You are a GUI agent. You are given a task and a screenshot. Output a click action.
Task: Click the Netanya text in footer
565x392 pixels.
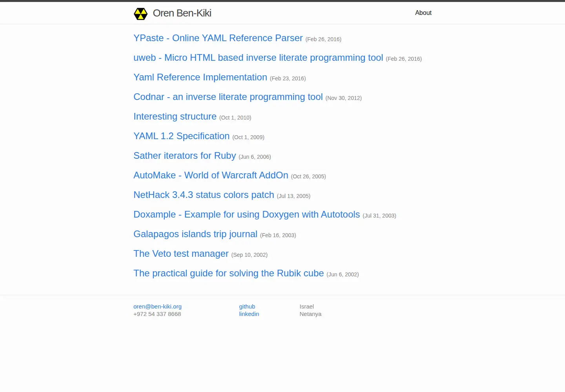tap(310, 314)
